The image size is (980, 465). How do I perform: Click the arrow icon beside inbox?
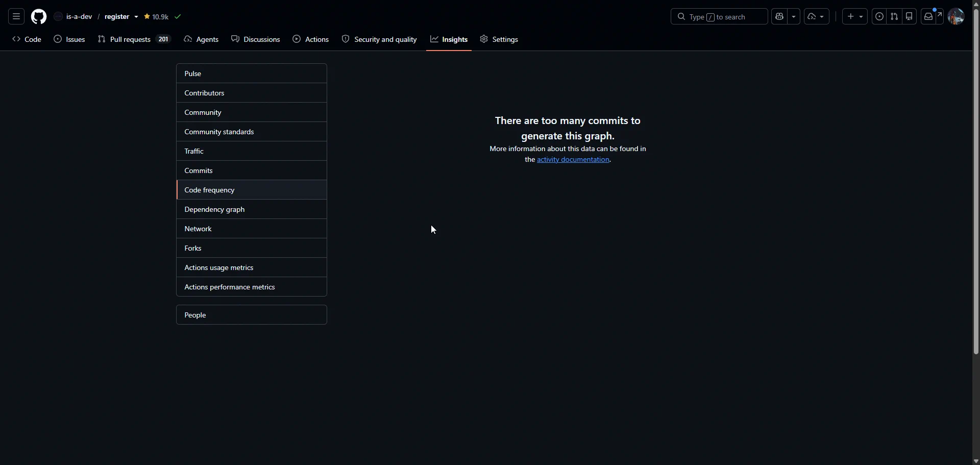[x=939, y=15]
